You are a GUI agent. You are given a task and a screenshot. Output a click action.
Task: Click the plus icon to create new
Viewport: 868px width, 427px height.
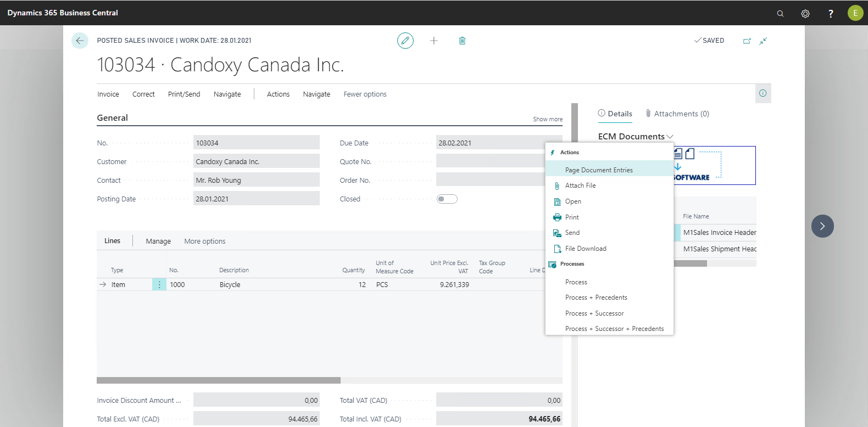pos(433,41)
